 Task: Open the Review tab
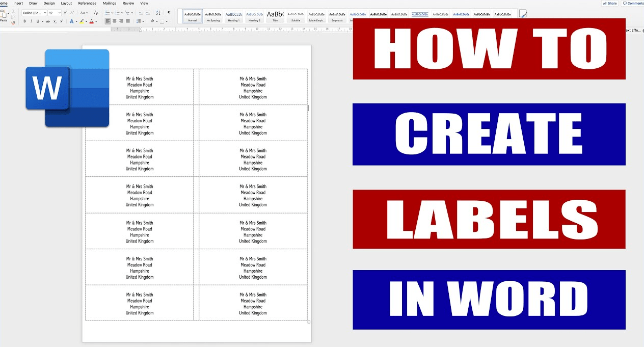(128, 3)
